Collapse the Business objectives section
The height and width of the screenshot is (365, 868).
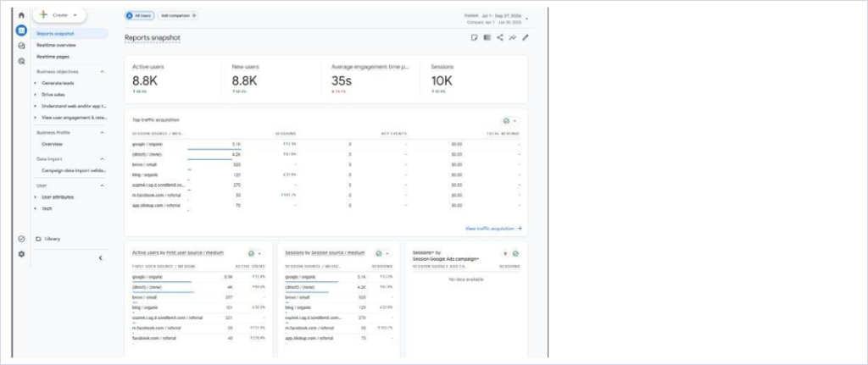[102, 71]
